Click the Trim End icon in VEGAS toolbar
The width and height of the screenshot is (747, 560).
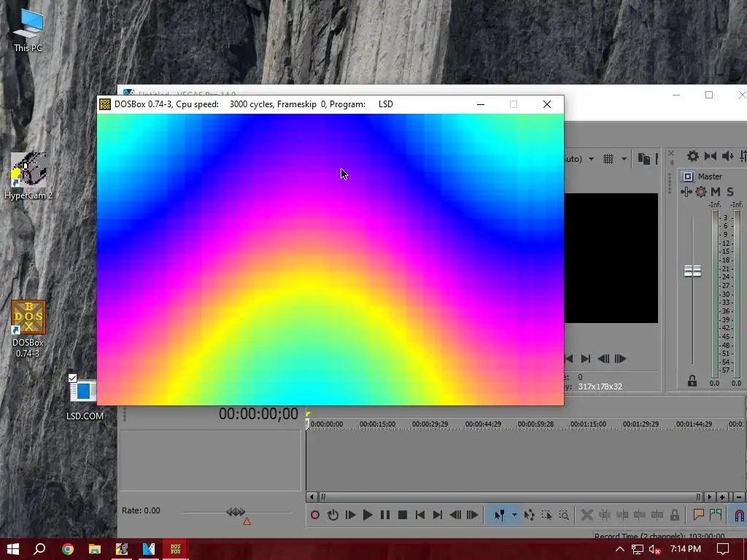639,515
